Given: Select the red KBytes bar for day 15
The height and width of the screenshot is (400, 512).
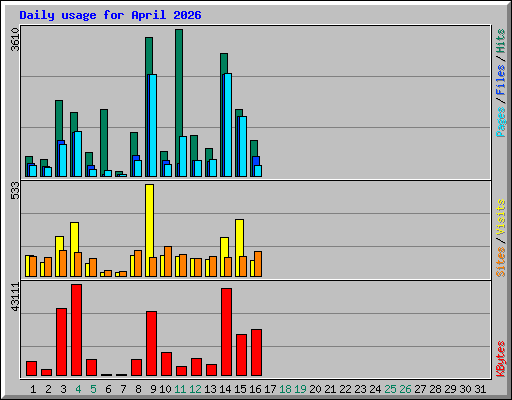Looking at the screenshot, I should pyautogui.click(x=242, y=355).
